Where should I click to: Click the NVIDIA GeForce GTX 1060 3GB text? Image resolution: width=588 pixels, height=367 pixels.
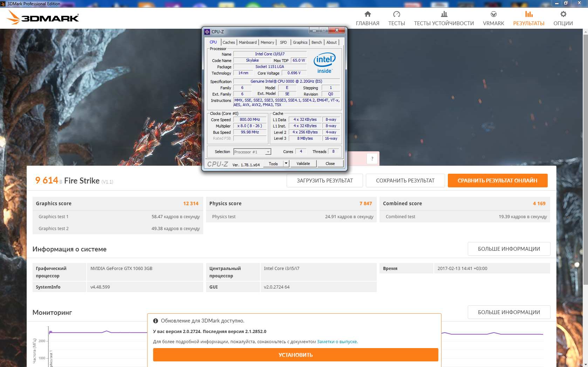pos(121,269)
